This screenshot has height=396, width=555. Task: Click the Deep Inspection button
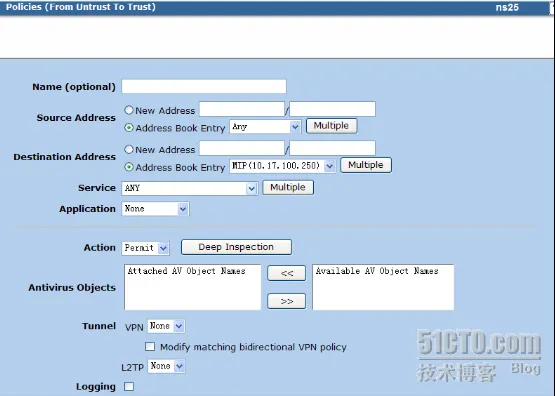pos(236,247)
